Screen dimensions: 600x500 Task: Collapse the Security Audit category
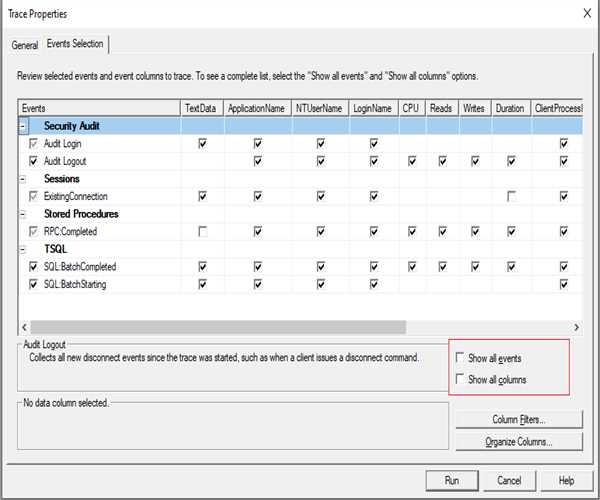[x=23, y=126]
